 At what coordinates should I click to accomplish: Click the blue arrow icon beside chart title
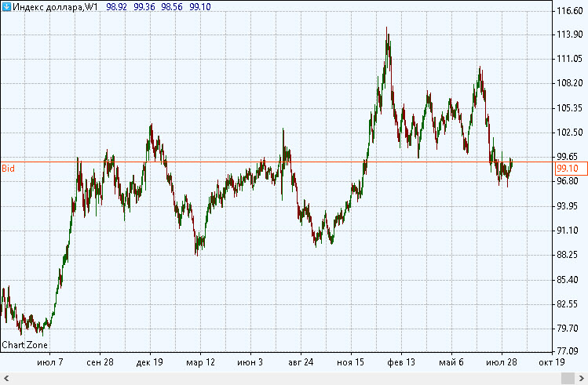tap(6, 6)
